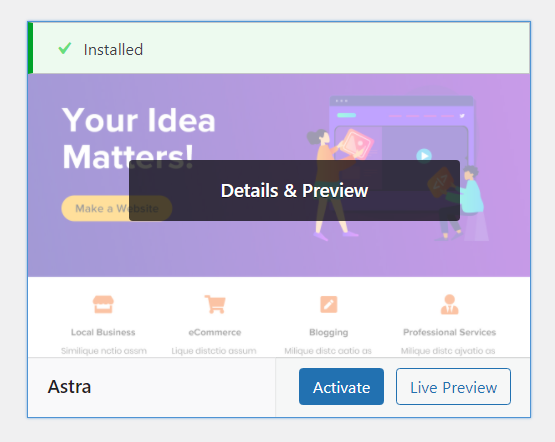Open Live Preview for Astra

pos(453,386)
